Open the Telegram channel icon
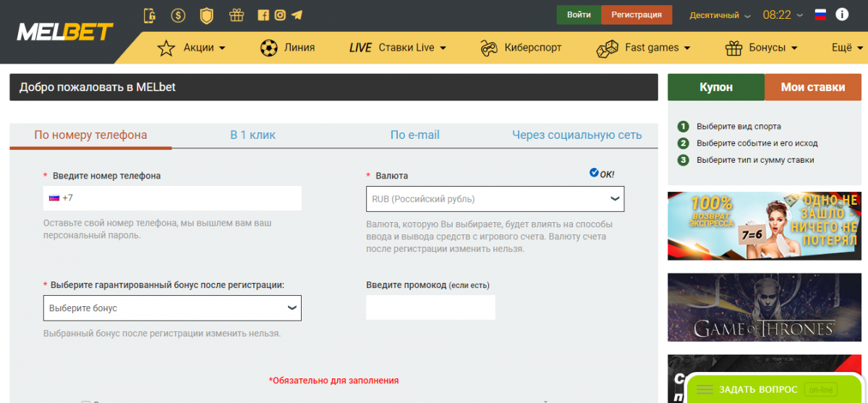868x403 pixels. (x=297, y=14)
